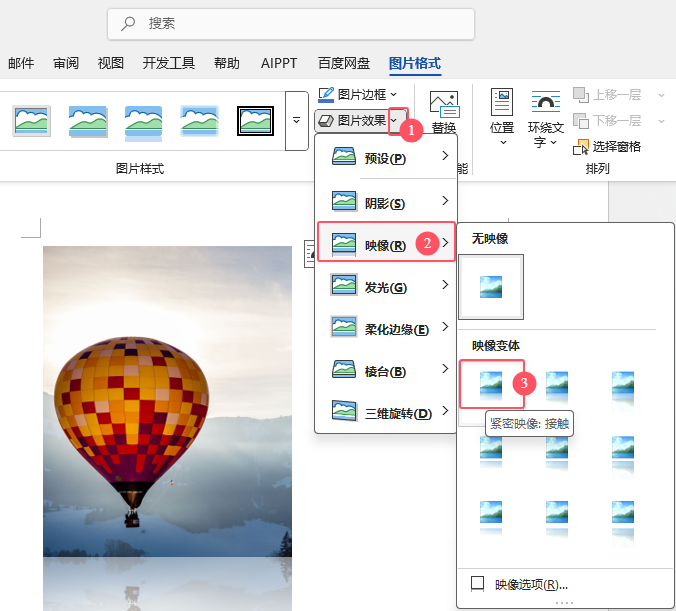The height and width of the screenshot is (611, 676).
Task: Apply the tight reflection touching variant
Action: (491, 384)
